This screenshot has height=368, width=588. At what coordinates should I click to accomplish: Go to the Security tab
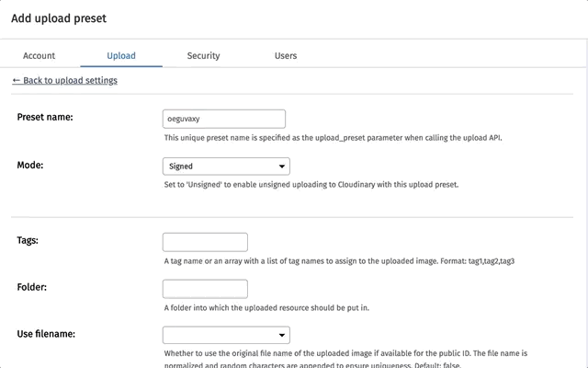(x=203, y=55)
